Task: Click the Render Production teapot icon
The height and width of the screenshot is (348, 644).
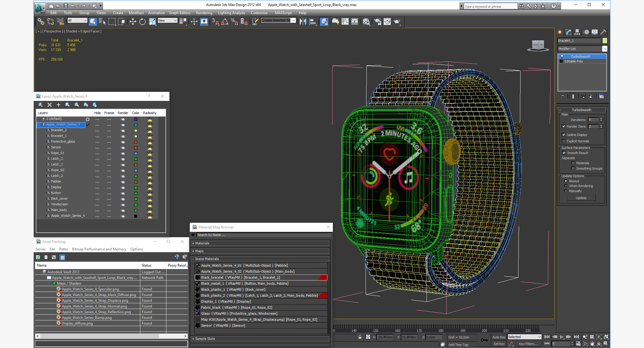Action: coord(397,21)
